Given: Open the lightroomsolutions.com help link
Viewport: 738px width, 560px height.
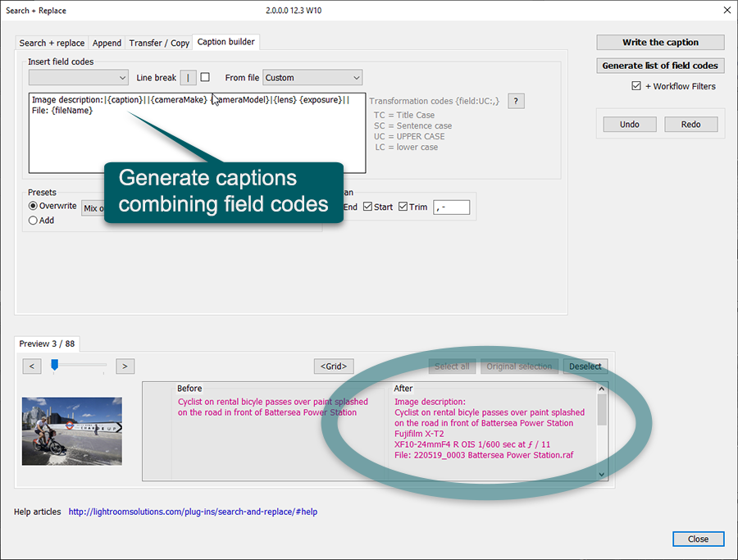Looking at the screenshot, I should pos(193,512).
